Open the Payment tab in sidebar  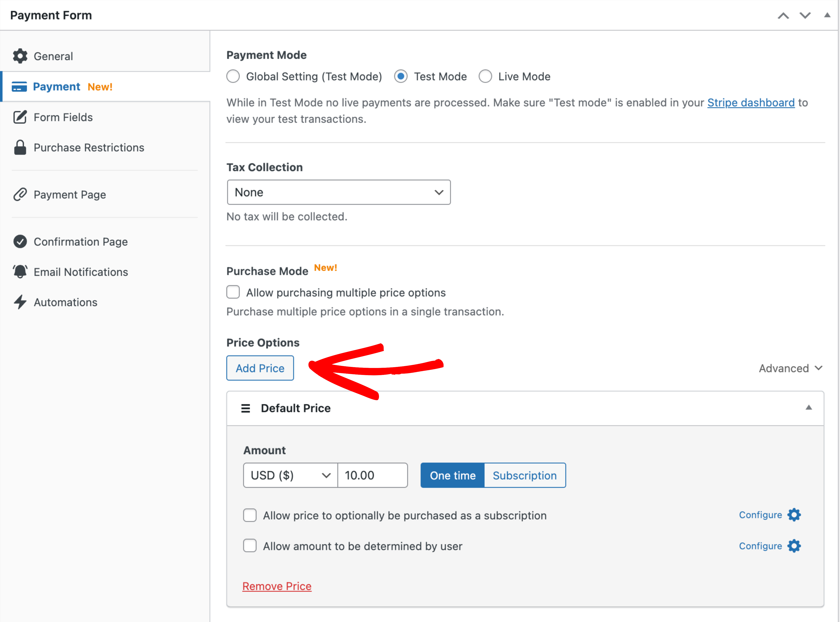57,87
